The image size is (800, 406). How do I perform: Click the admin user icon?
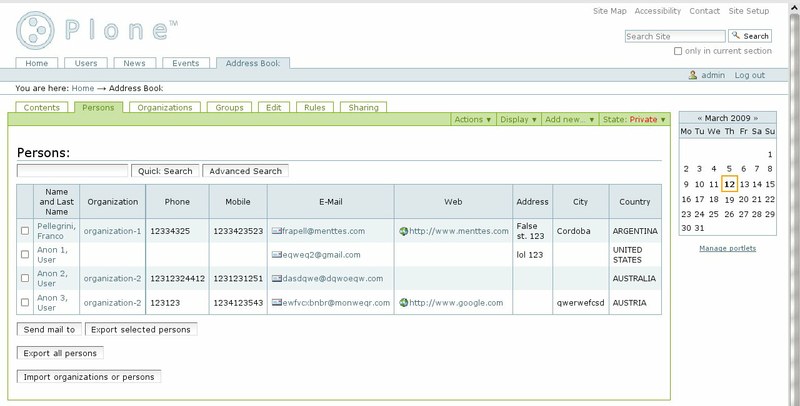coord(692,76)
